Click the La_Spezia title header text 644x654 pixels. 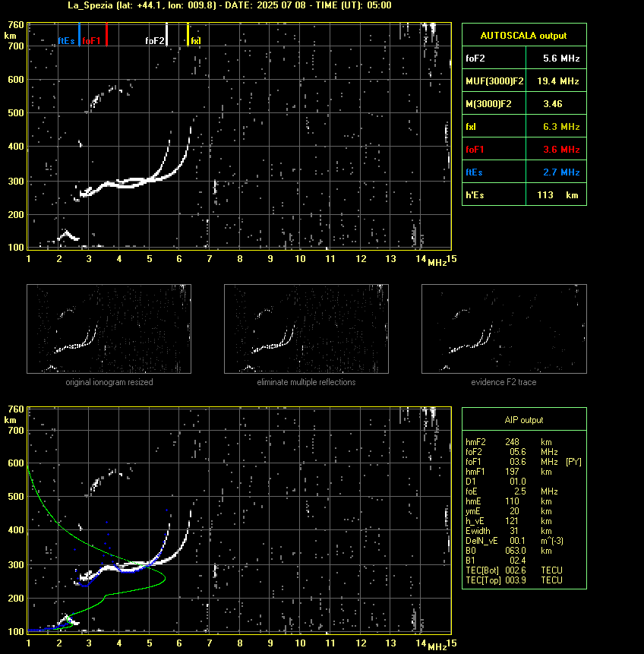click(229, 5)
